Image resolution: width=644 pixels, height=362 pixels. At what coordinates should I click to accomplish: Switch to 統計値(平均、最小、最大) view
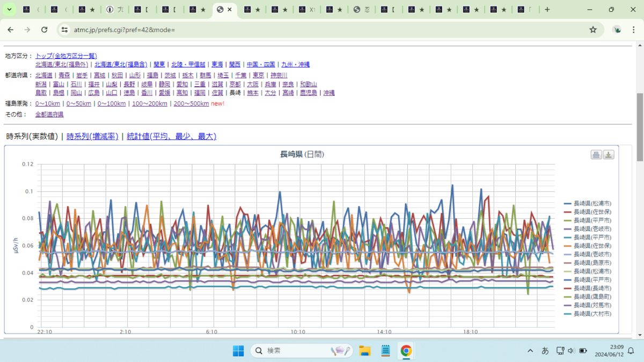[171, 137]
